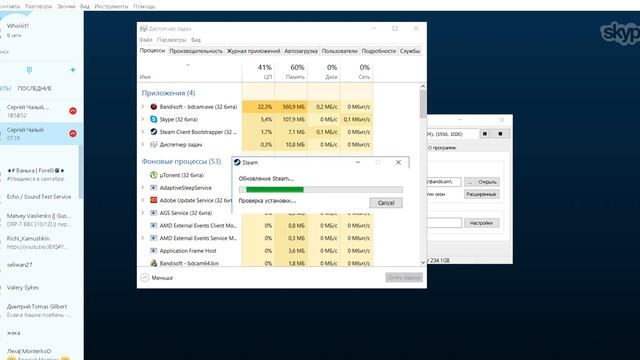Screen dimensions: 640x360
Task: Click the Application Frame Host icon
Action: point(153,251)
